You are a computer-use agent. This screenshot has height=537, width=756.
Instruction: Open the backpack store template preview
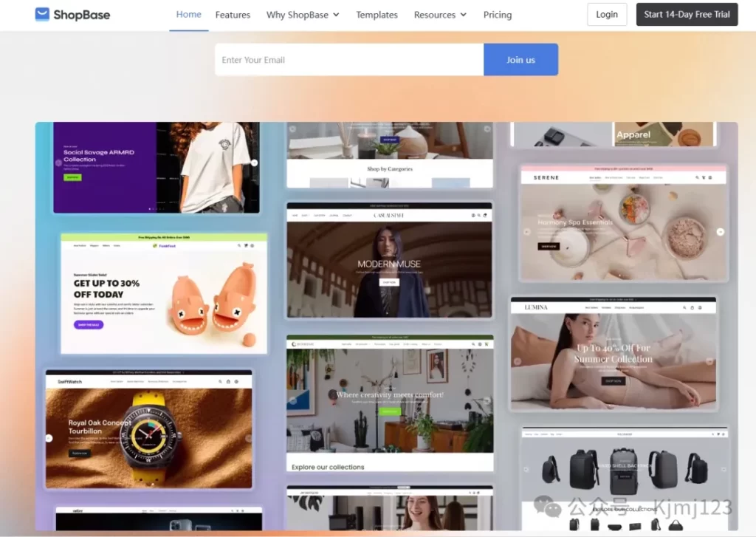coord(625,478)
